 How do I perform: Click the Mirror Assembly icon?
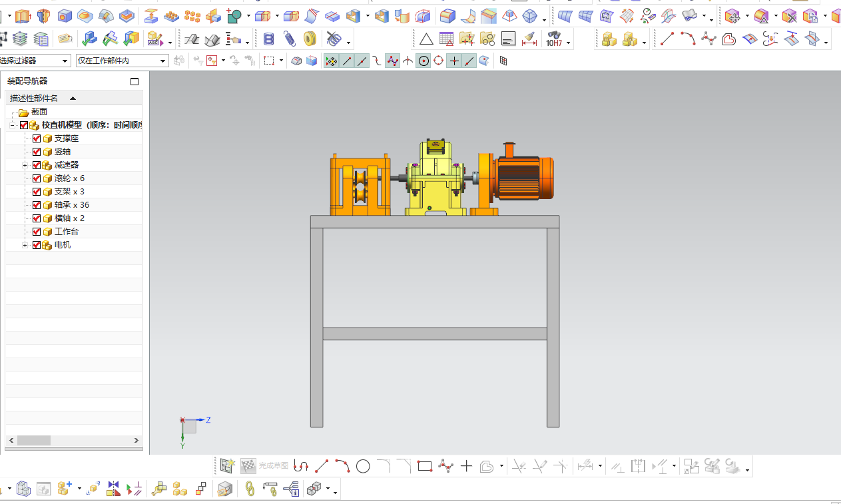point(113,489)
